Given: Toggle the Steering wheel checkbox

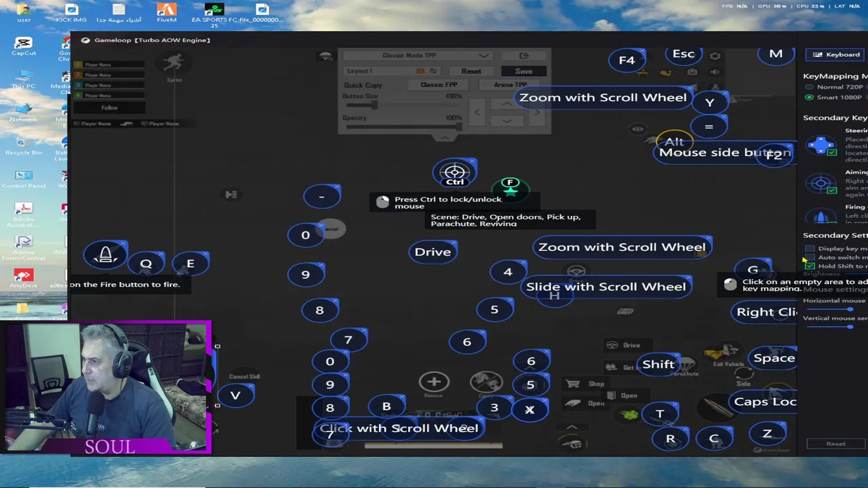Looking at the screenshot, I should click(x=832, y=152).
